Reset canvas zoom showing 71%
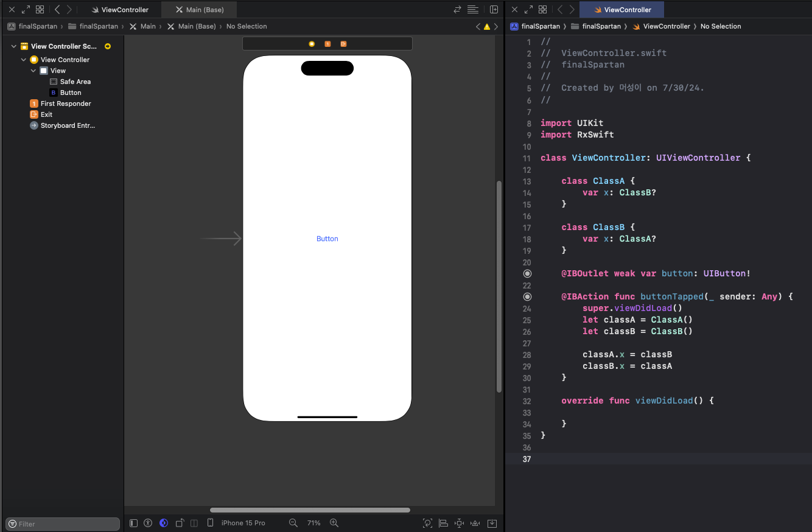812x532 pixels. click(x=313, y=523)
